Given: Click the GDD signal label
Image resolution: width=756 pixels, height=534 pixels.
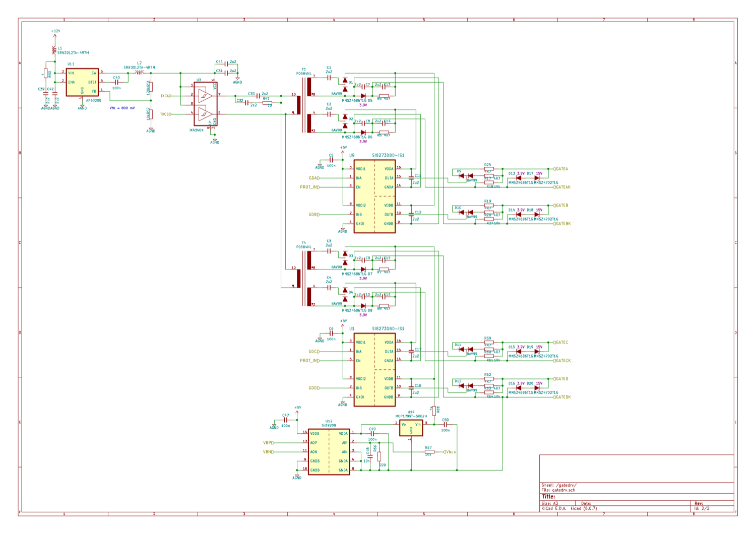Looking at the screenshot, I should (314, 388).
